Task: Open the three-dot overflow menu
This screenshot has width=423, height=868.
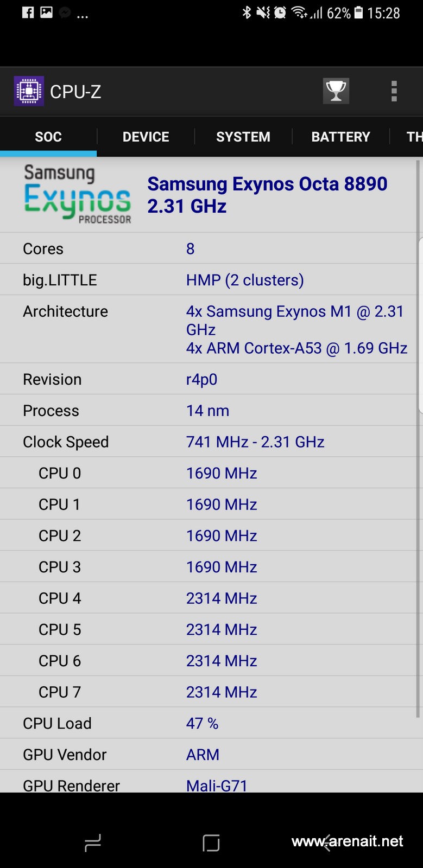Action: [x=394, y=91]
